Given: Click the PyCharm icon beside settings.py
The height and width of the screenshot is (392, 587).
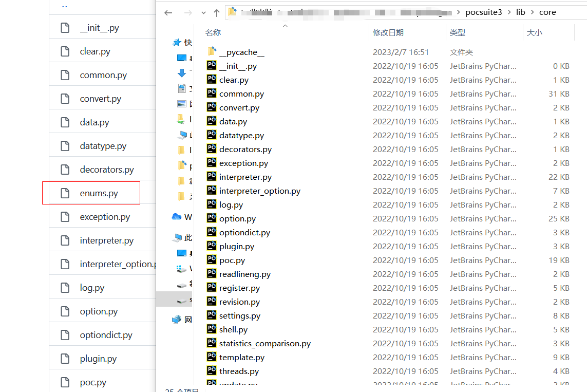Looking at the screenshot, I should tap(211, 315).
